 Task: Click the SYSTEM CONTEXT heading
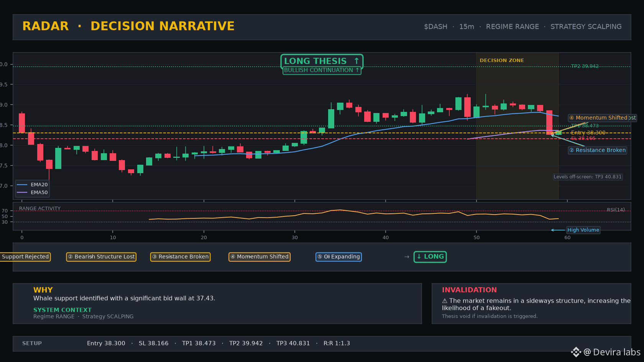coord(62,310)
